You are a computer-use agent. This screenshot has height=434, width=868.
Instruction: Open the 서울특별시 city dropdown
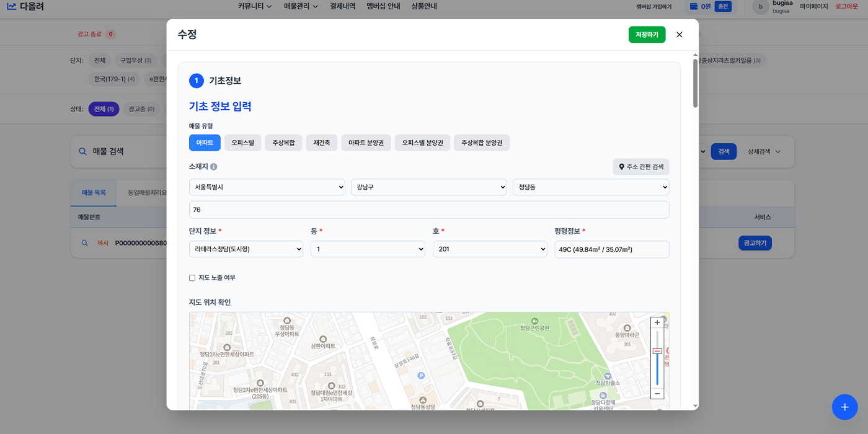point(267,187)
